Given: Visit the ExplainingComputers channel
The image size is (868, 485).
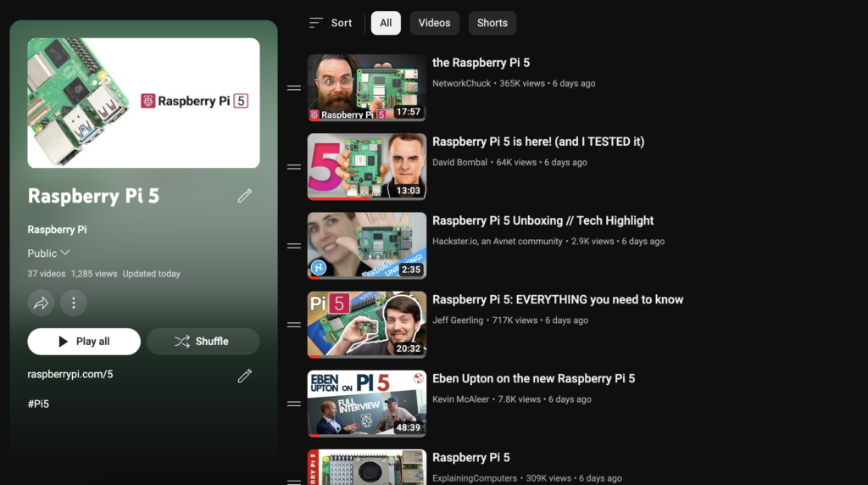Looking at the screenshot, I should tap(475, 478).
